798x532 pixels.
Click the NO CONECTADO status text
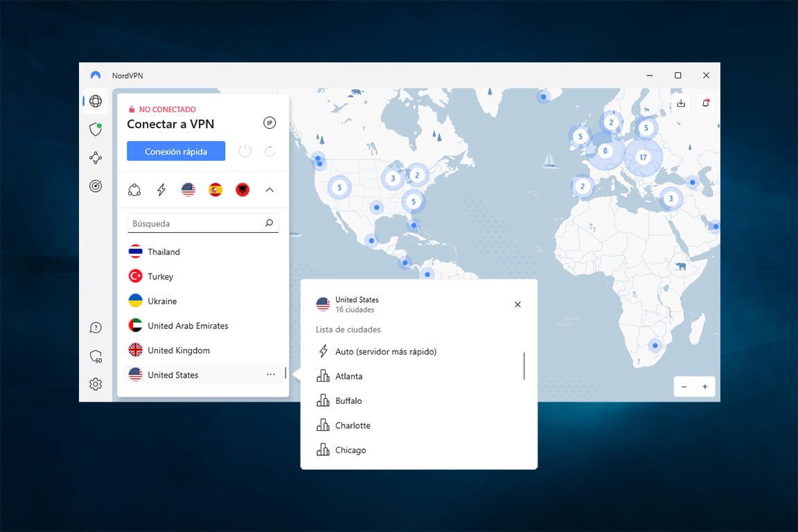click(168, 109)
